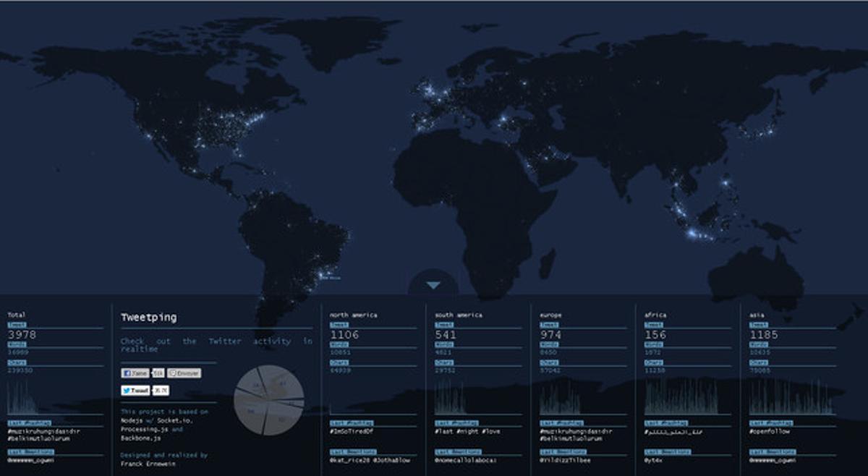Open the Socket.io link

[x=174, y=420]
